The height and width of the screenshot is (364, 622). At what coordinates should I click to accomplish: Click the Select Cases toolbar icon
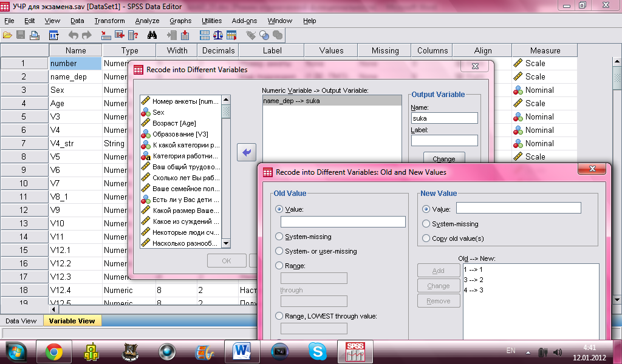pos(231,35)
